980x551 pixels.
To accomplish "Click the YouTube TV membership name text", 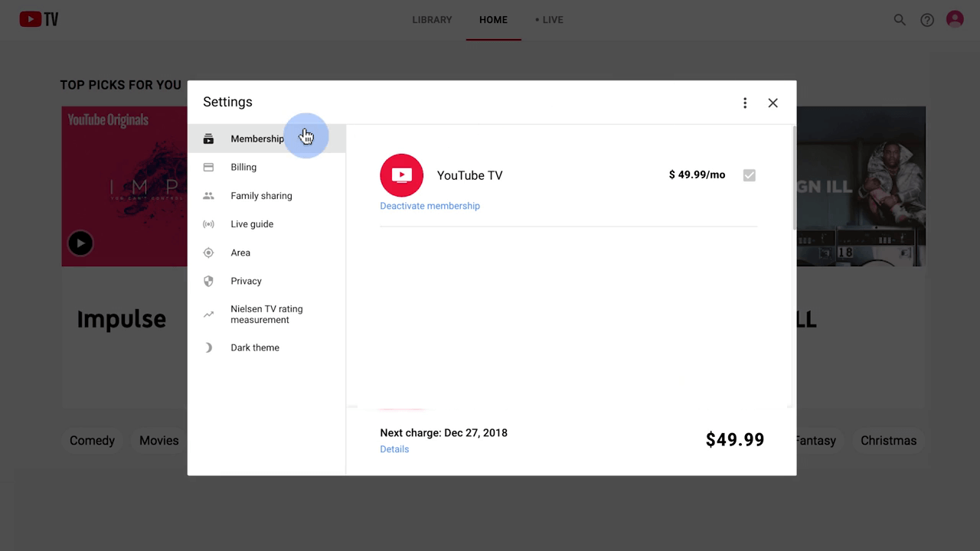I will pos(469,175).
